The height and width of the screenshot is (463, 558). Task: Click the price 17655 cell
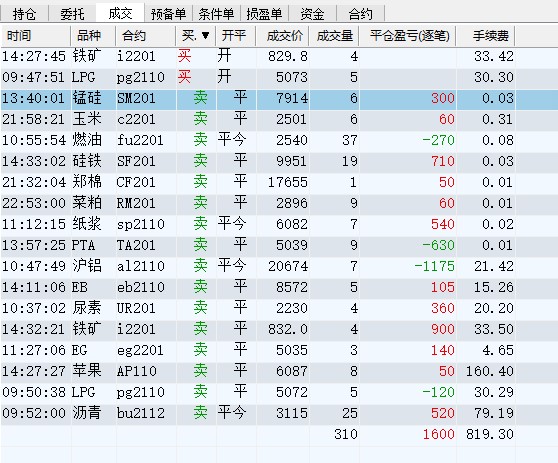(288, 182)
